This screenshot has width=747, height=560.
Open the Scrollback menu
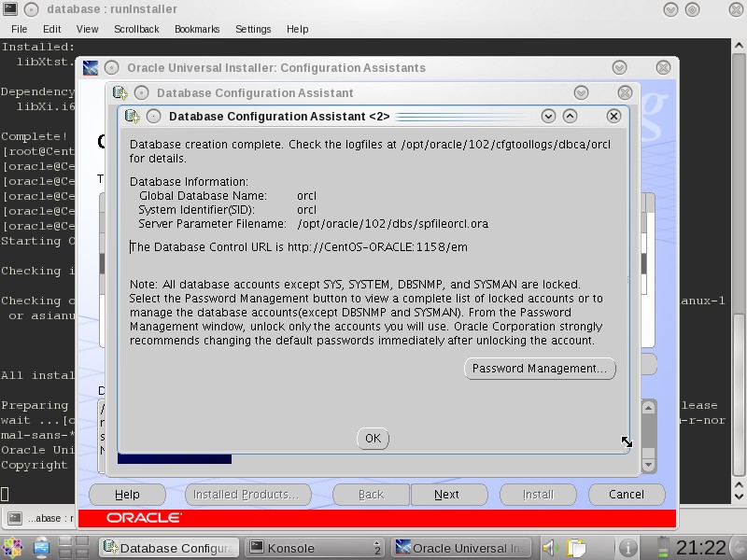point(136,29)
